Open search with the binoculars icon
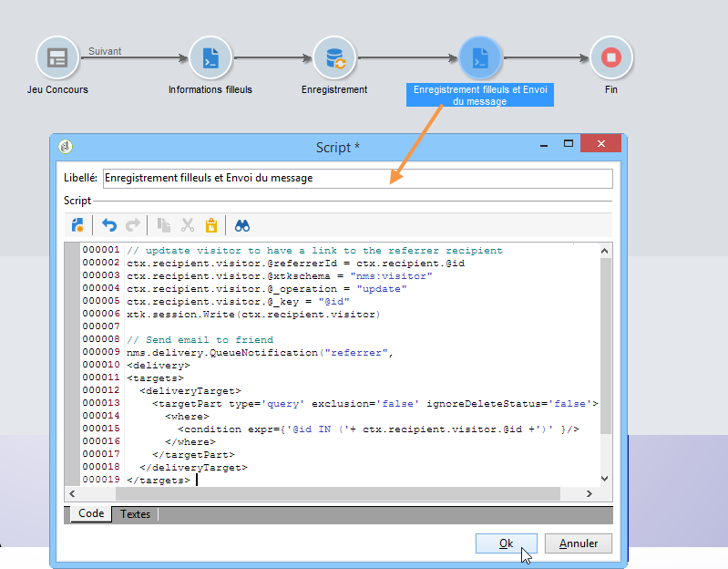Screen dimensions: 728x569 [241, 226]
